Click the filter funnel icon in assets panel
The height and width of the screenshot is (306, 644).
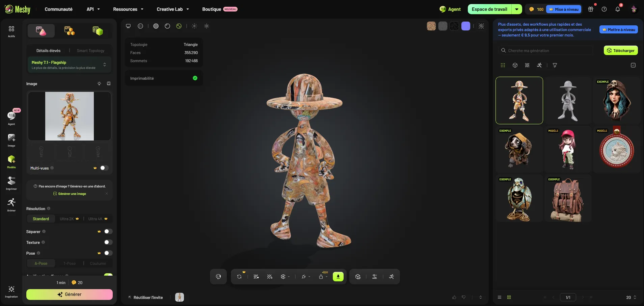tap(555, 65)
